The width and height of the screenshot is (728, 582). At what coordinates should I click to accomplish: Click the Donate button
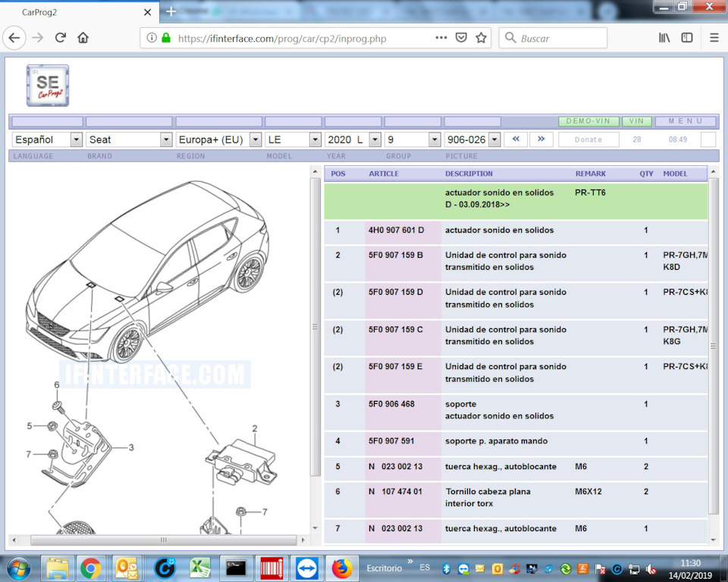tap(588, 139)
